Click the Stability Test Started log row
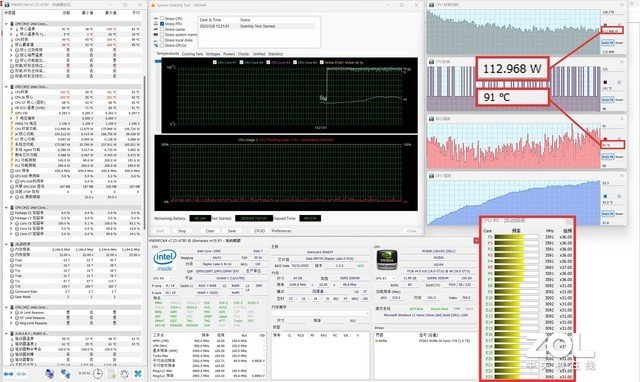The image size is (640, 382). coord(257,26)
